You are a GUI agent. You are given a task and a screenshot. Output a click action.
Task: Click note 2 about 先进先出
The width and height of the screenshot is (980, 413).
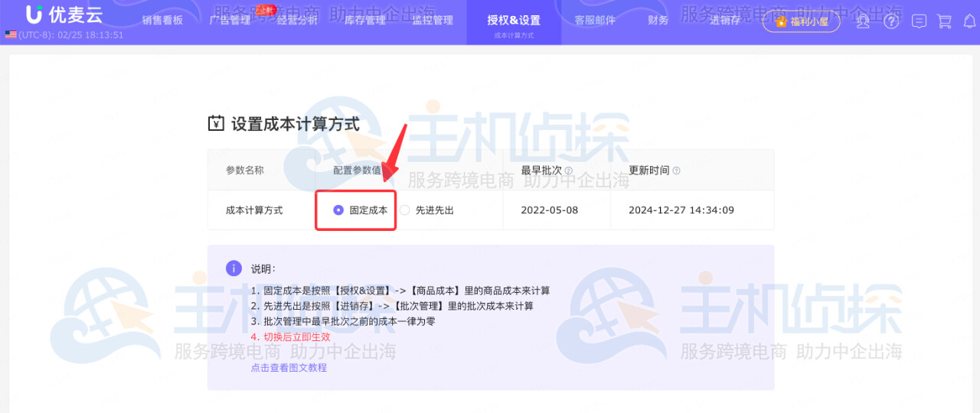pos(392,306)
